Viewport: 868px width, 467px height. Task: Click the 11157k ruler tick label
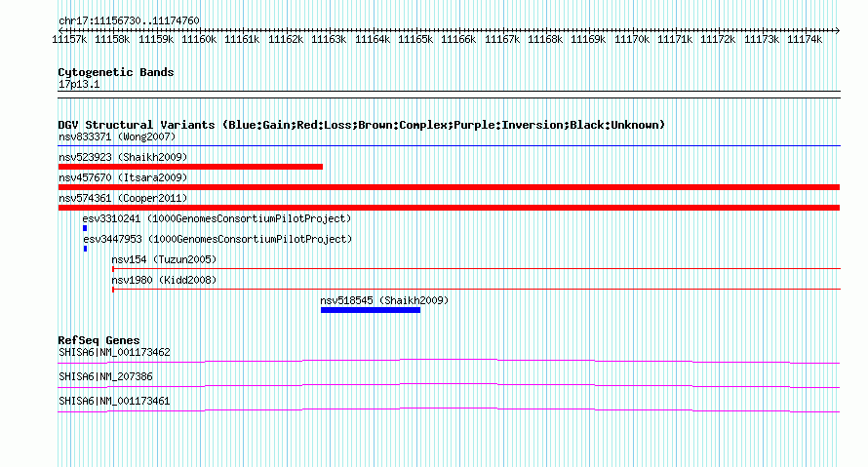click(69, 39)
